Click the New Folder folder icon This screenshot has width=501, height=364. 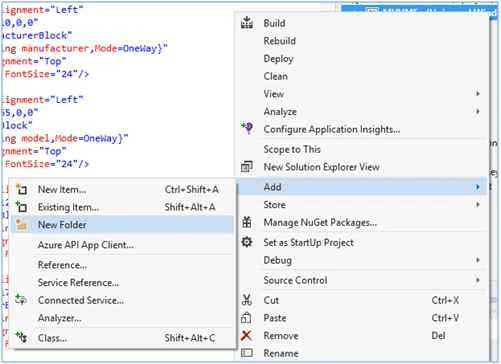coord(21,225)
